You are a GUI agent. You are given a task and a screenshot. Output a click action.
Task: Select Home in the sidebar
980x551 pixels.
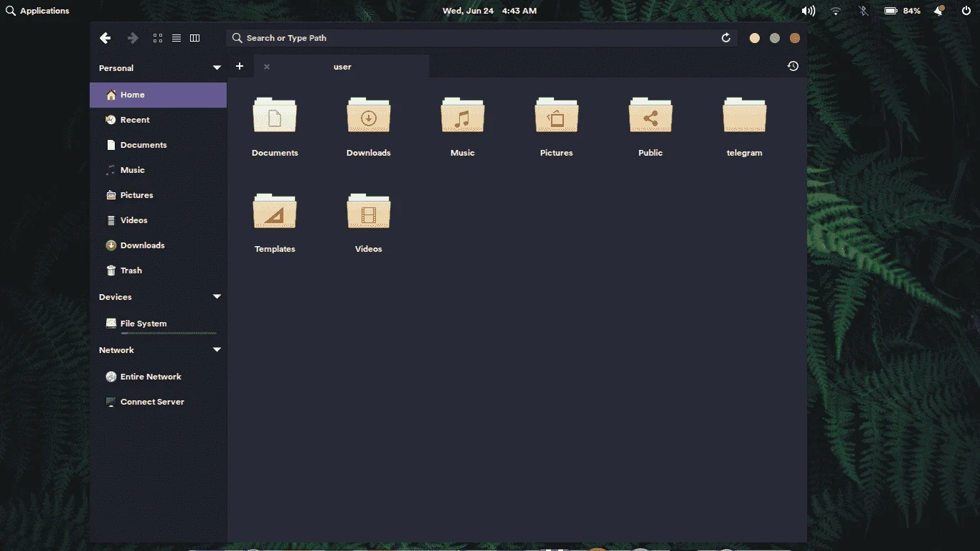pos(158,95)
